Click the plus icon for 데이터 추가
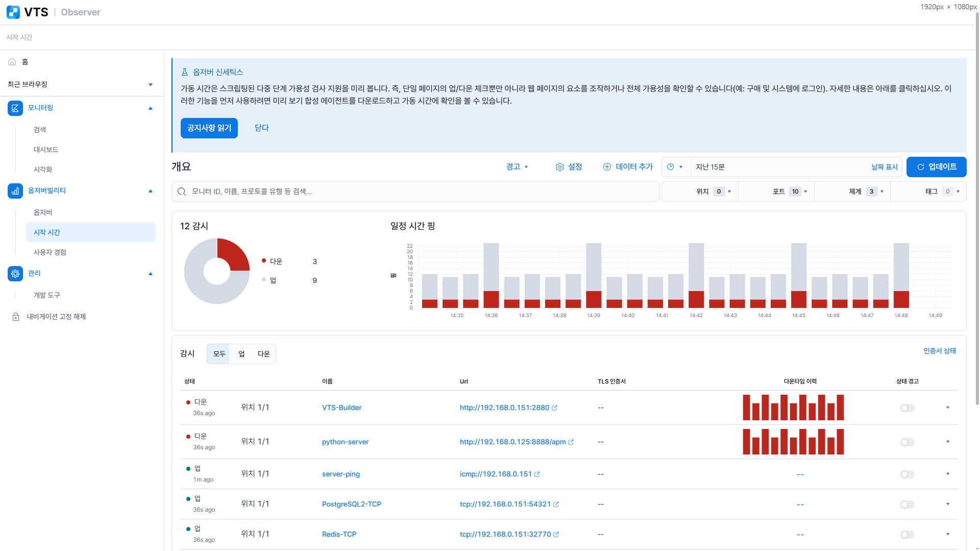This screenshot has height=551, width=980. coord(607,167)
